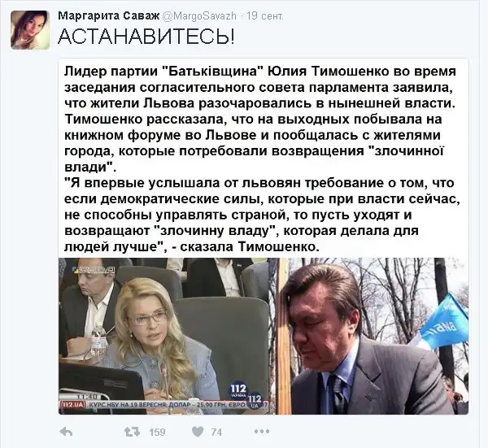Like the tweet with the heart icon
The image size is (488, 448).
click(x=198, y=432)
